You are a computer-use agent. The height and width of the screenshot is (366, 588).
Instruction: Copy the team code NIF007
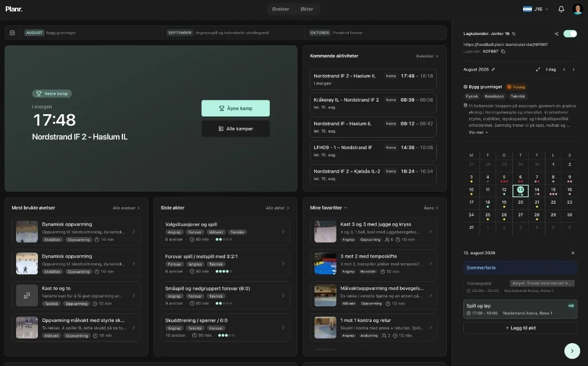point(503,51)
